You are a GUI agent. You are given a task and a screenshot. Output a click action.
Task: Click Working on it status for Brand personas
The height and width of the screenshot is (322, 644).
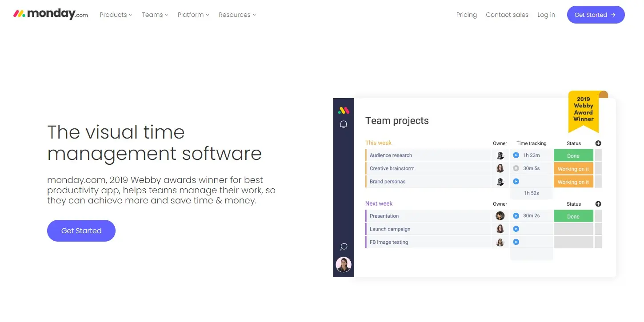(x=573, y=181)
